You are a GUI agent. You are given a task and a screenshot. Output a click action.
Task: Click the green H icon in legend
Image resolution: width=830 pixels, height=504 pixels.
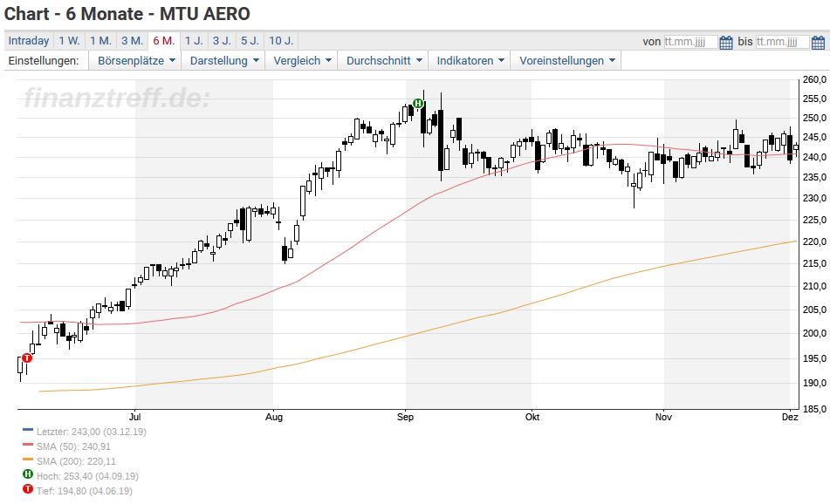point(28,474)
